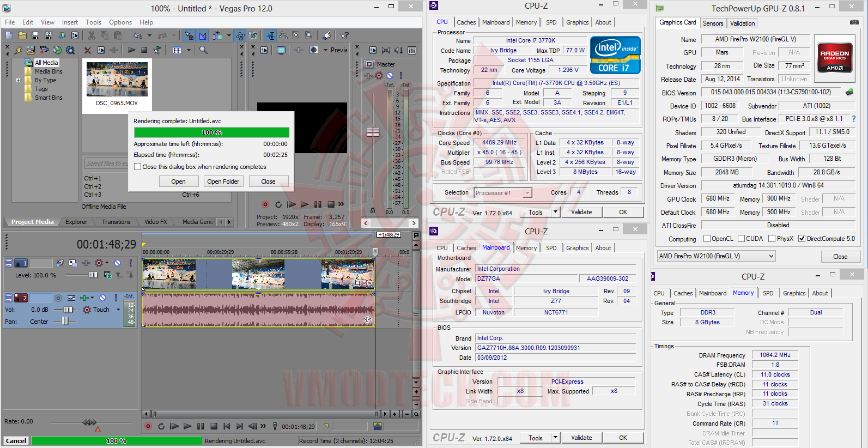Switch to the Video FX tab
The width and height of the screenshot is (868, 448).
click(156, 222)
